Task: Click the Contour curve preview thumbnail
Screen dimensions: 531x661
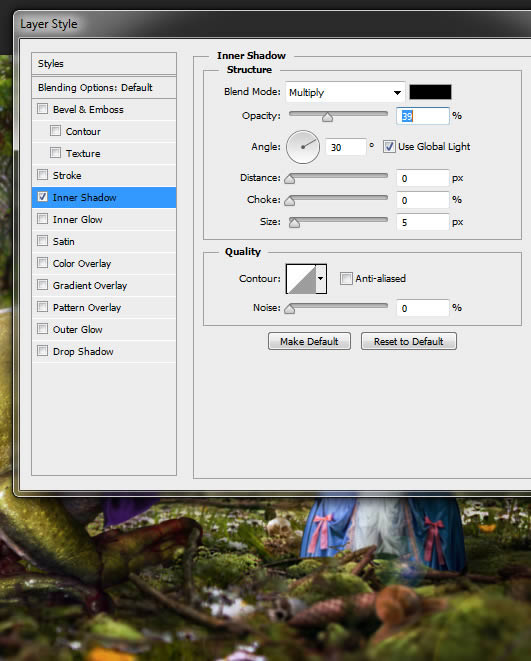Action: pyautogui.click(x=301, y=279)
